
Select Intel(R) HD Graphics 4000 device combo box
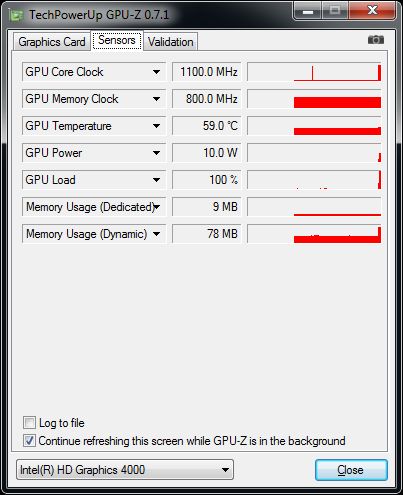coord(125,470)
